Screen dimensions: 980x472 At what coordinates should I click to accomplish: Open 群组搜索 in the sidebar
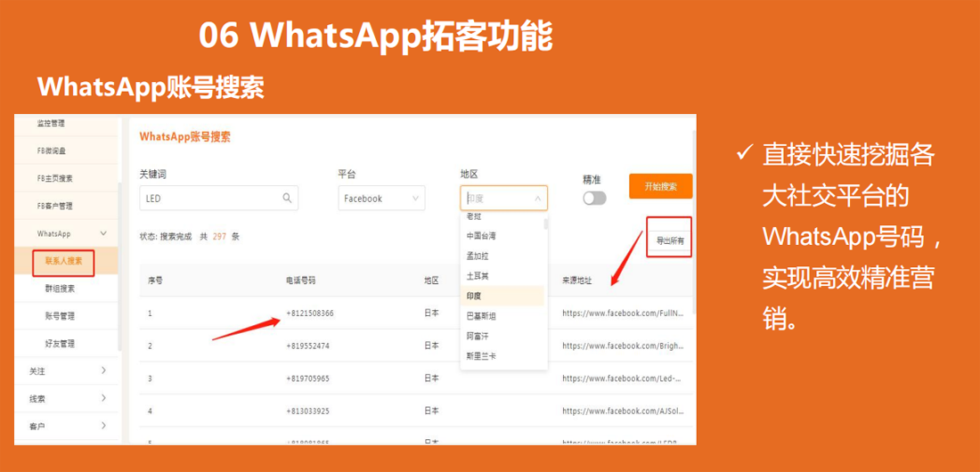(x=60, y=289)
